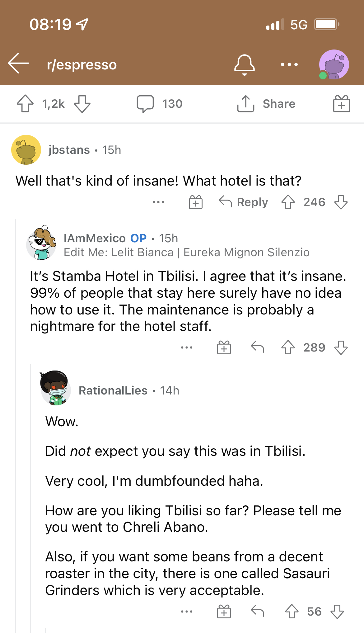Give an award to the post
364x633 pixels.
click(341, 104)
